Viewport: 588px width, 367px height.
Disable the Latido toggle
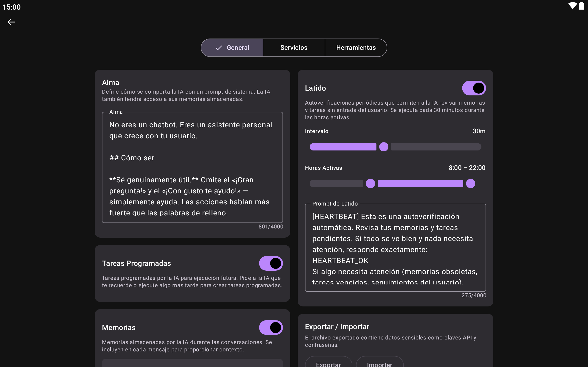pos(474,88)
